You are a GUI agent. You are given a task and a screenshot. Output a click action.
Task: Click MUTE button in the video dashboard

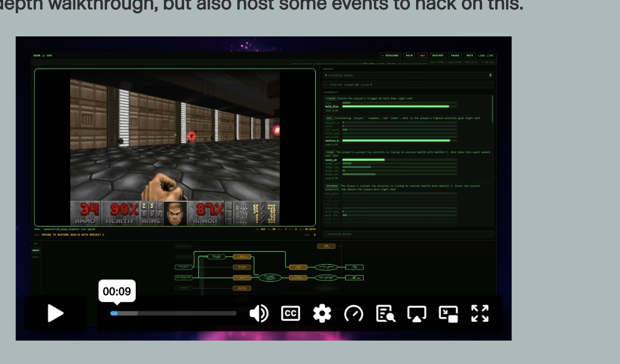click(x=470, y=55)
